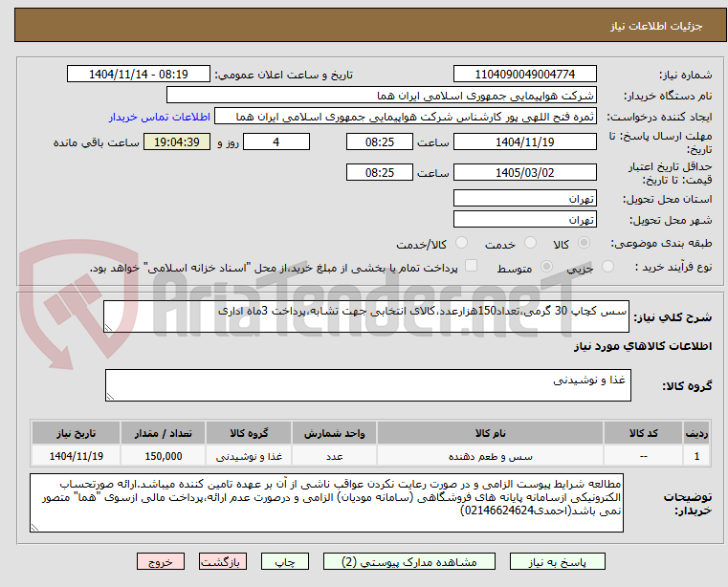
Task: Click the تعداد / مقدار column header
Action: (x=163, y=433)
